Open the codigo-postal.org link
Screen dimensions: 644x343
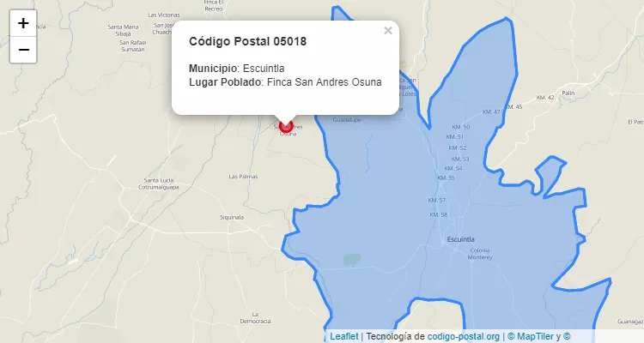click(x=464, y=336)
